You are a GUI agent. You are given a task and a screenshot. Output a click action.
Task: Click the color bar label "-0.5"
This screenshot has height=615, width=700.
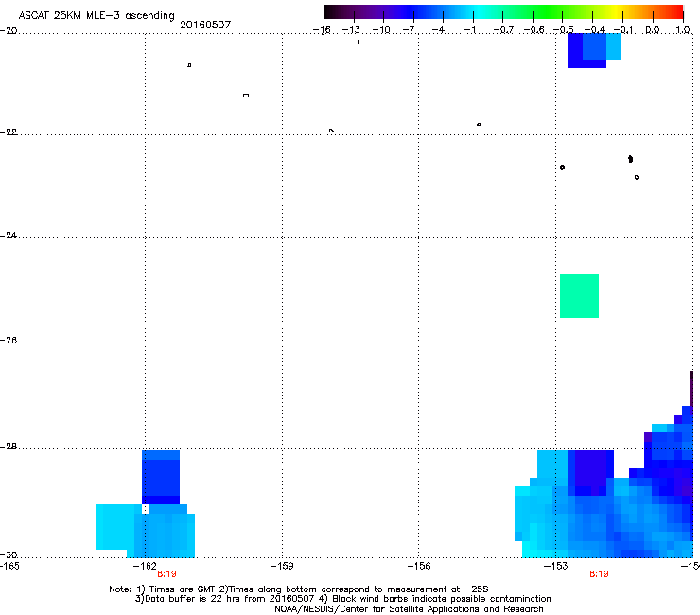[564, 30]
